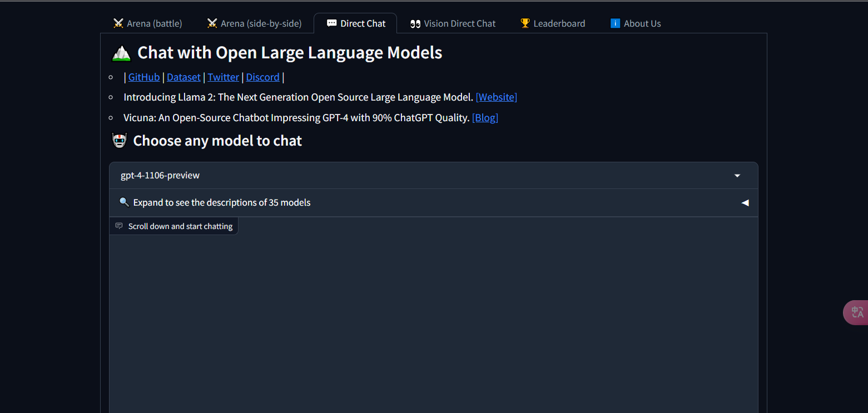The height and width of the screenshot is (413, 868).
Task: Click the crossed swords icon on Arena (battle)
Action: [x=118, y=23]
